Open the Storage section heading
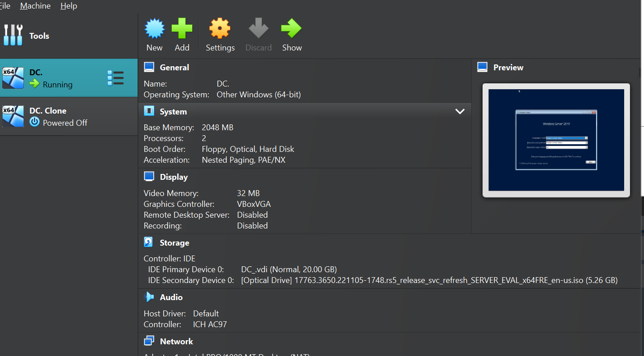Image resolution: width=644 pixels, height=356 pixels. (x=174, y=243)
